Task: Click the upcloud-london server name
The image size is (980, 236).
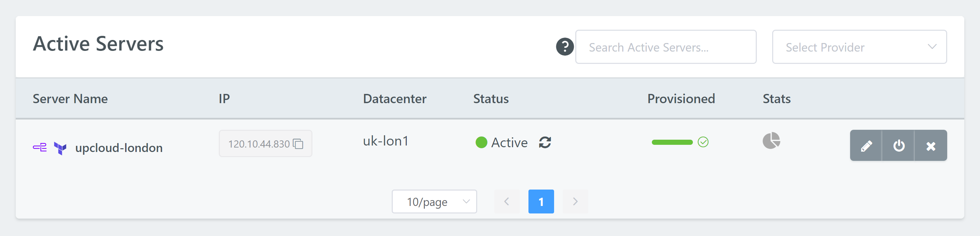Action: pos(119,148)
